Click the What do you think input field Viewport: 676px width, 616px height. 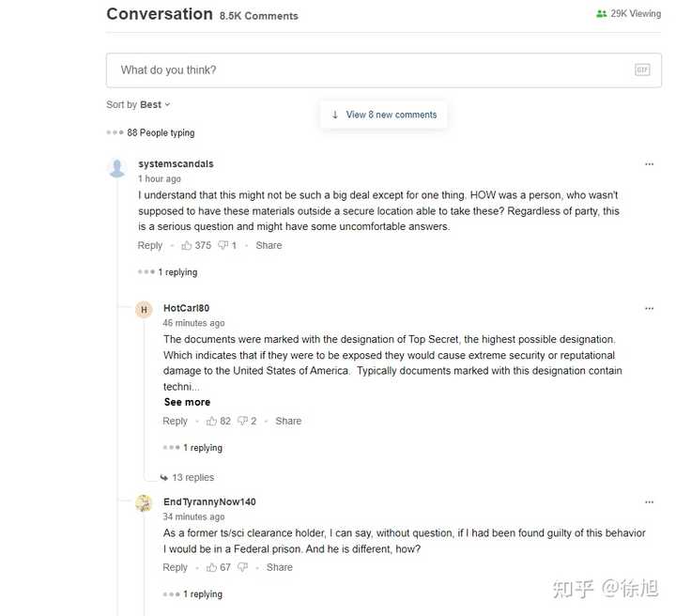click(384, 70)
